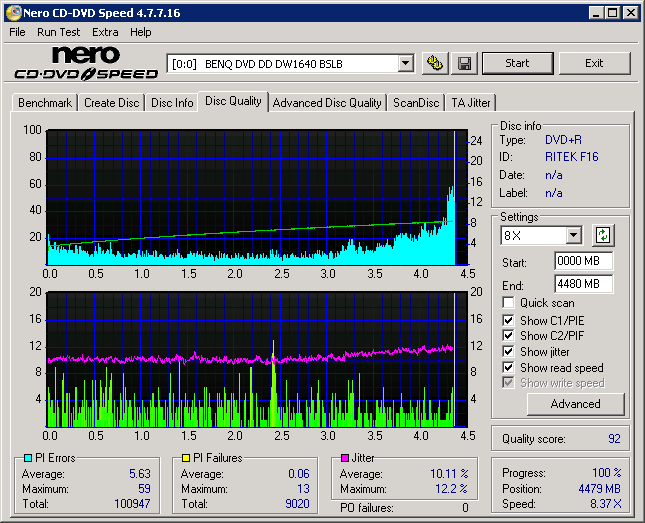Click the drive options icon beside the drive selector
The height and width of the screenshot is (523, 645).
[x=434, y=63]
